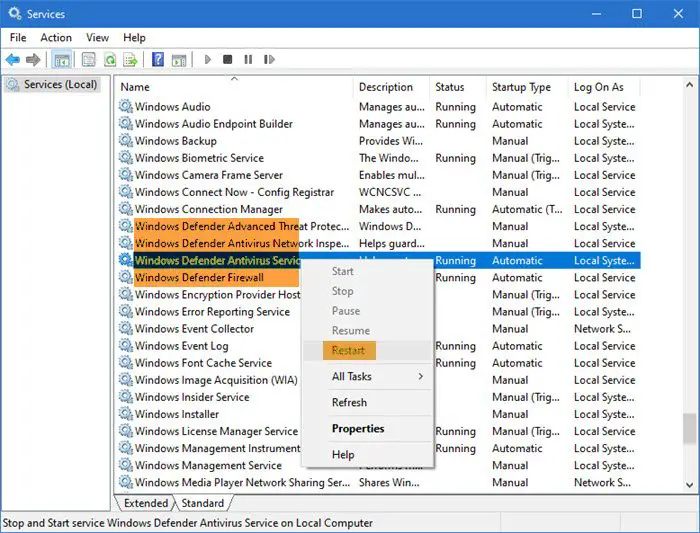Toggle Show/Hide Console Tree icon
The image size is (700, 533).
(62, 59)
